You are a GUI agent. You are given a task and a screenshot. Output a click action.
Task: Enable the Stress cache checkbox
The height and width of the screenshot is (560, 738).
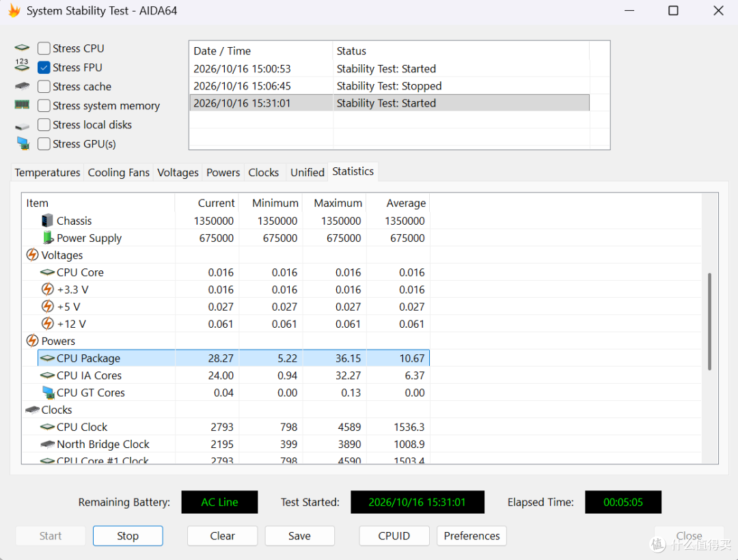[44, 87]
